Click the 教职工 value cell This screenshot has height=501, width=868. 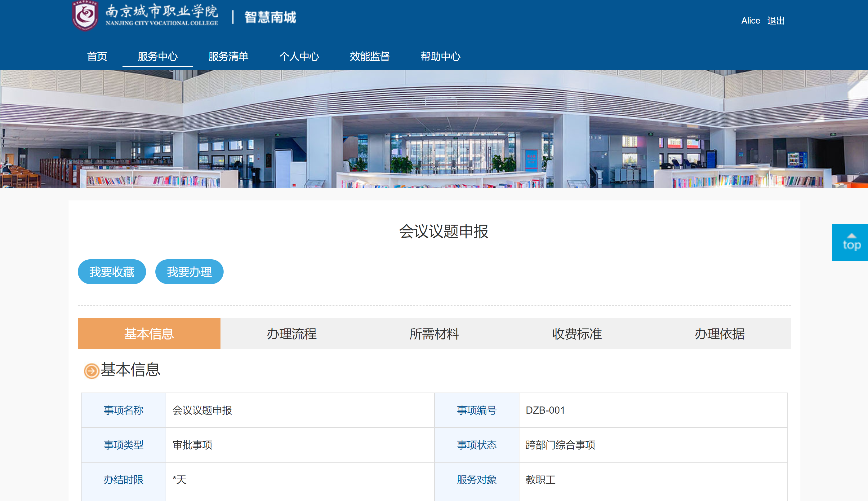point(653,480)
